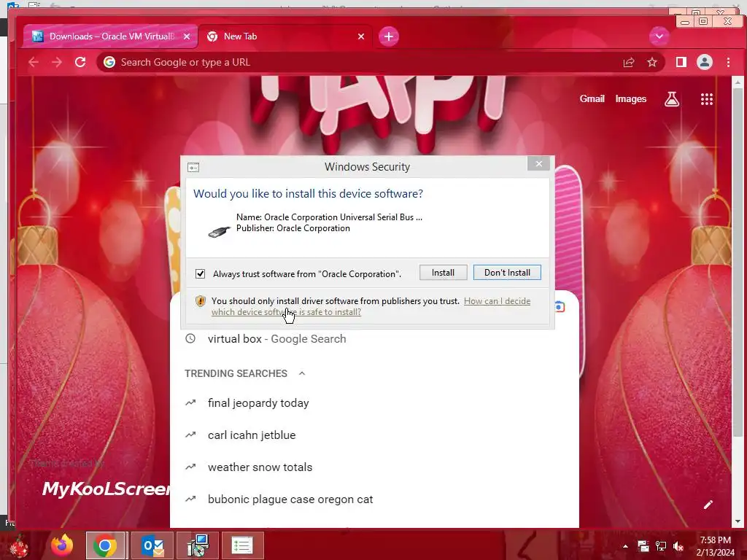Open Outlook from the taskbar
Screen dimensions: 747x560
(x=152, y=545)
